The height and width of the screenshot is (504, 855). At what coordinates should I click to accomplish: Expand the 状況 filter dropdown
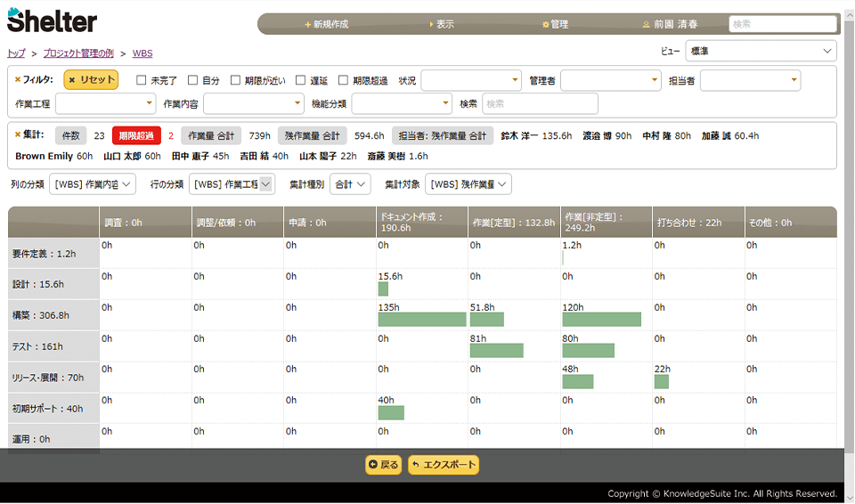pos(471,80)
